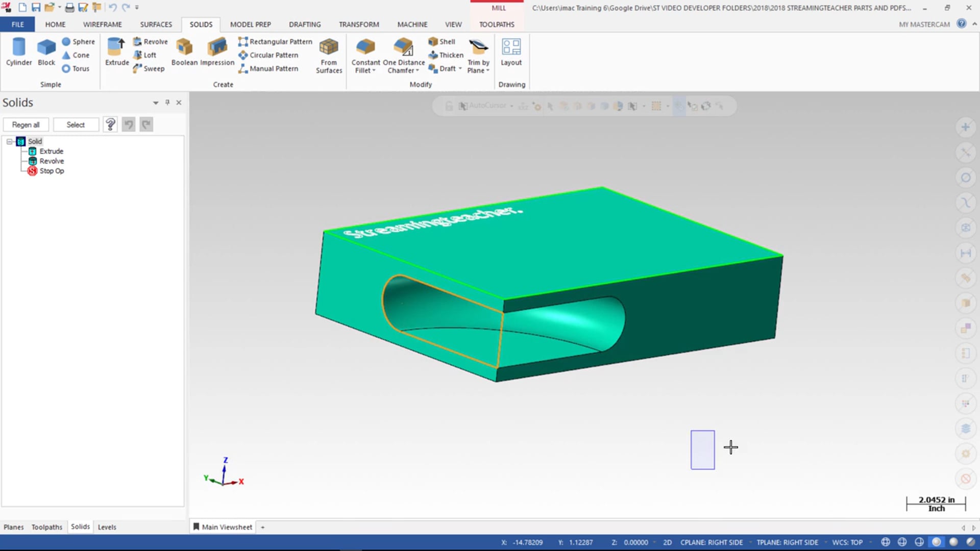Click the Save icon in quick access toolbar
Image resolution: width=980 pixels, height=551 pixels.
(36, 8)
